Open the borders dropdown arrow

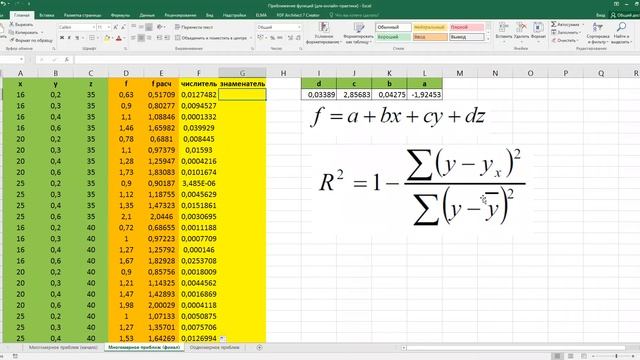click(97, 38)
